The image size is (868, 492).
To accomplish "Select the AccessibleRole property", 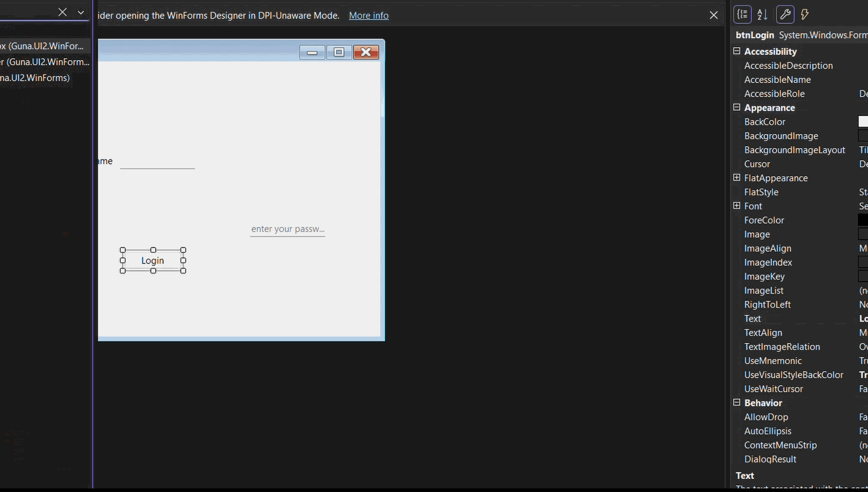I will point(774,94).
